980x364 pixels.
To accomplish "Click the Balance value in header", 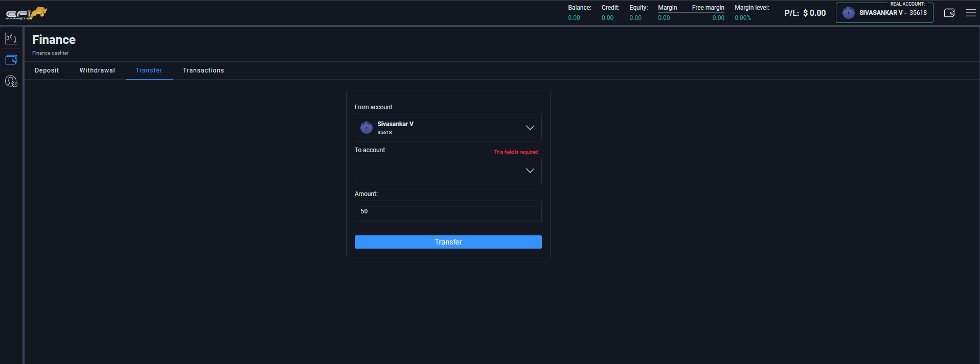I will 574,18.
